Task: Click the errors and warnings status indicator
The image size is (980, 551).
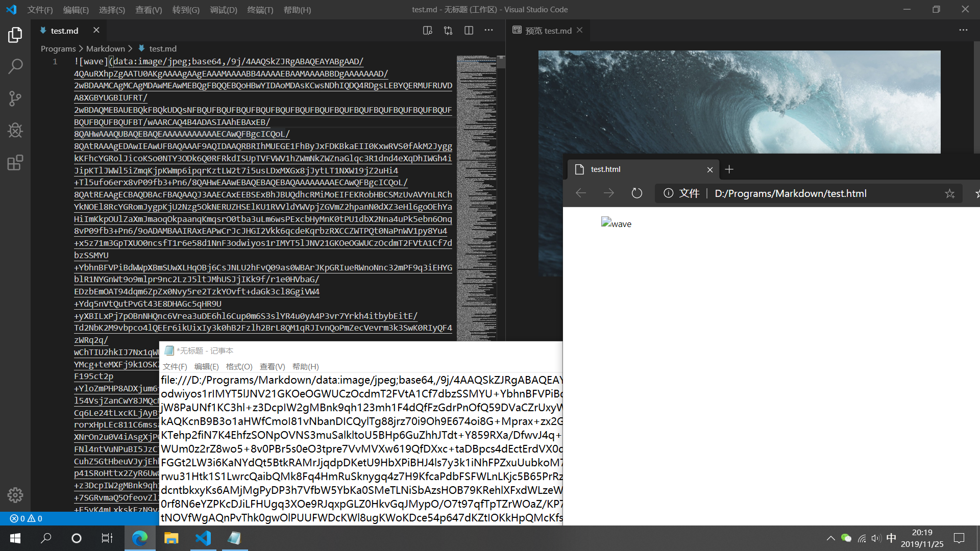Action: point(24,518)
